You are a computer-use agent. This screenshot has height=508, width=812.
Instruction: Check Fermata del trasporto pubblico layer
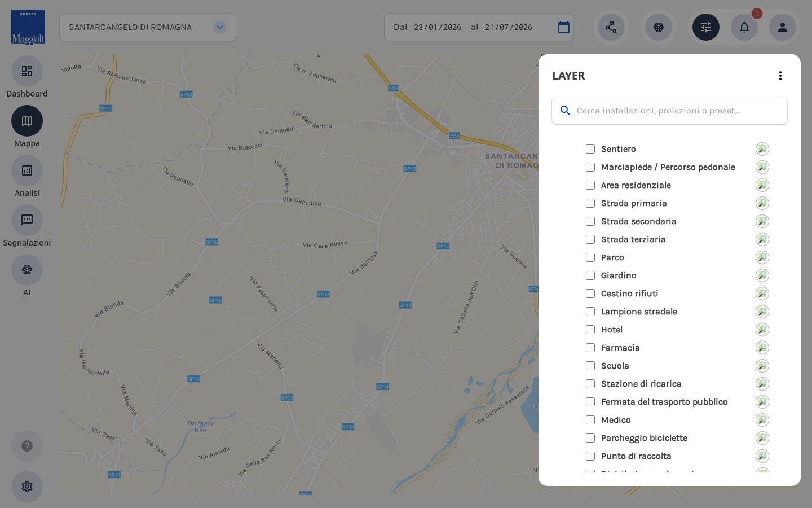click(590, 402)
